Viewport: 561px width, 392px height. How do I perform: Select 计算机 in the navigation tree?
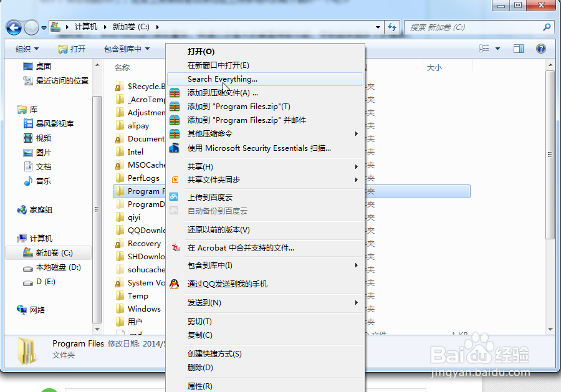click(34, 238)
